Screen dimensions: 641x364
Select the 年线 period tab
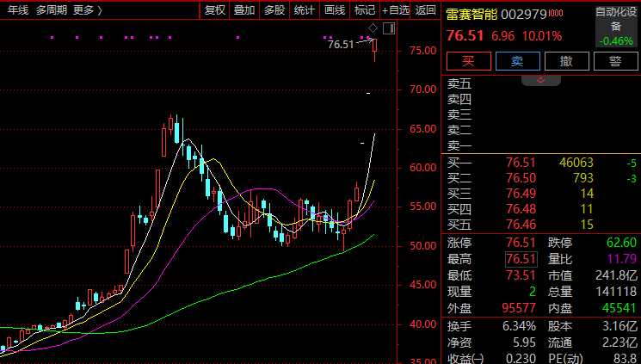(x=18, y=10)
